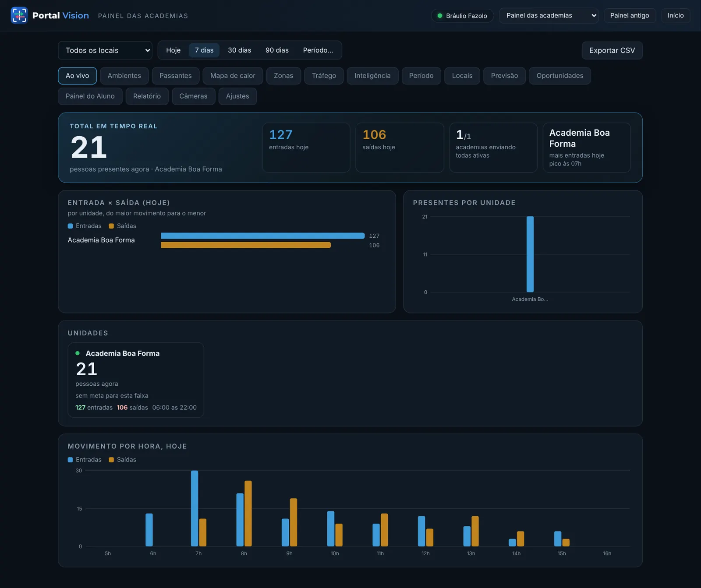Click the green status dot beside Bráulio Fazolo

(x=440, y=16)
